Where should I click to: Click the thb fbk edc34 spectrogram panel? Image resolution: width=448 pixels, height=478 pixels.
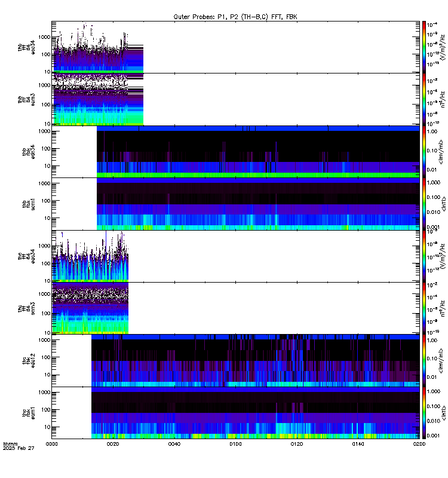pyautogui.click(x=235, y=152)
